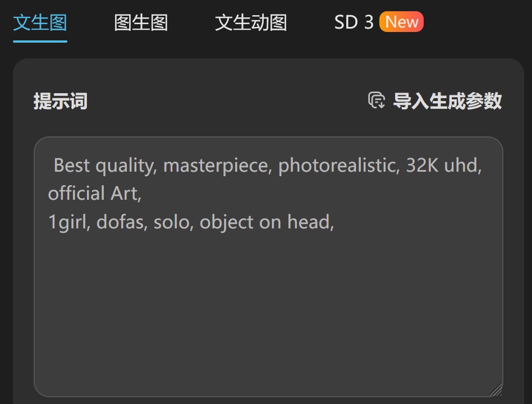Click the word solo in prompt

(173, 222)
